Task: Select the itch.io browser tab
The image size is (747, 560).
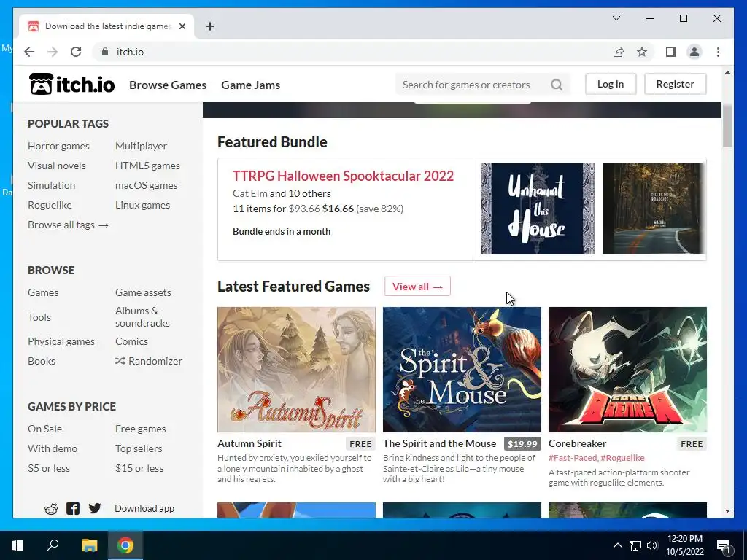Action: [x=107, y=26]
